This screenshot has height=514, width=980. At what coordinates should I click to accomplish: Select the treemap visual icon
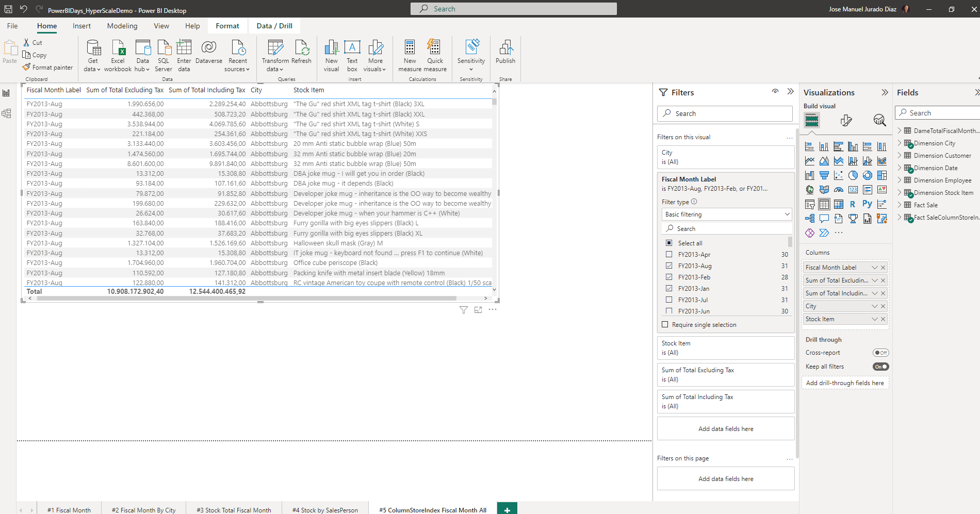[x=882, y=175]
